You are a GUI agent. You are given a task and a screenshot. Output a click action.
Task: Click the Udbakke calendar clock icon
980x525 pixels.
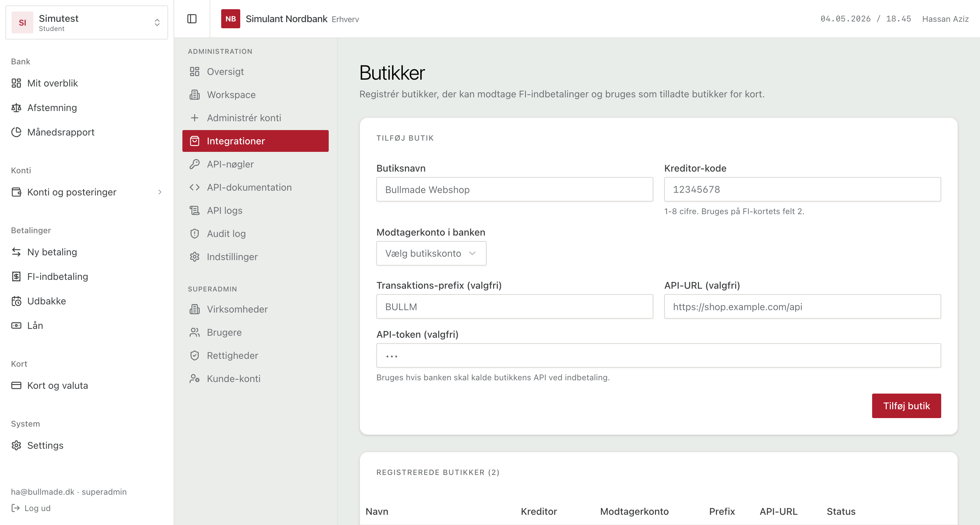point(16,301)
